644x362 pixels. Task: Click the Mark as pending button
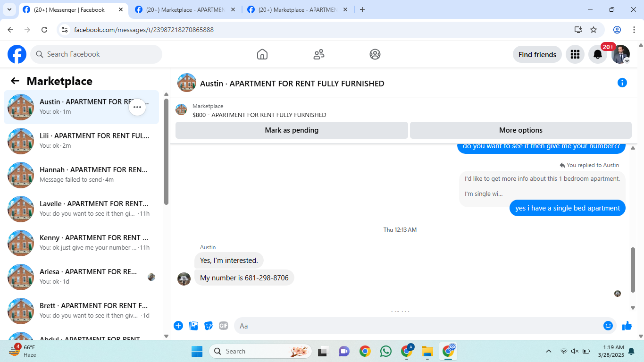tap(292, 130)
